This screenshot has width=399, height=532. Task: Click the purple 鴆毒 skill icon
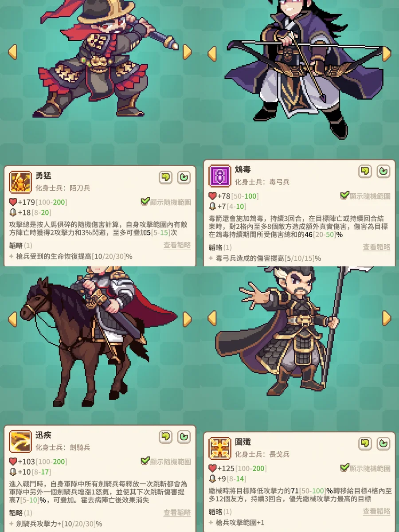point(220,176)
